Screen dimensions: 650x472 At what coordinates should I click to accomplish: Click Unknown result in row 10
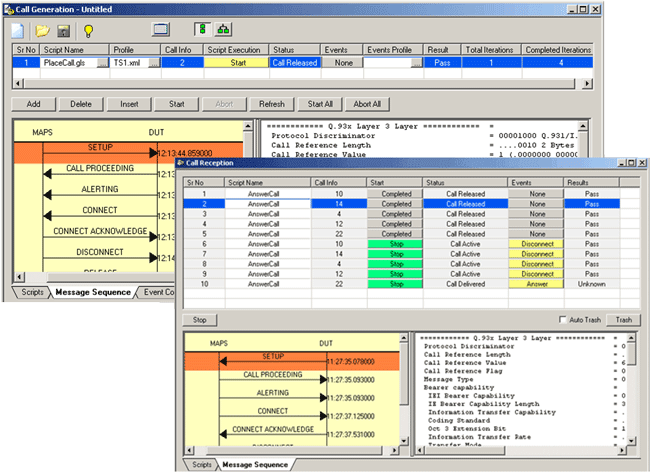[x=592, y=284]
